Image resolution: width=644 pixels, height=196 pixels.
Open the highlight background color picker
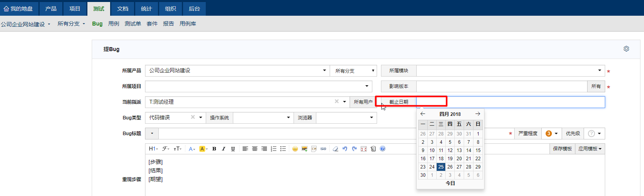[x=203, y=149]
